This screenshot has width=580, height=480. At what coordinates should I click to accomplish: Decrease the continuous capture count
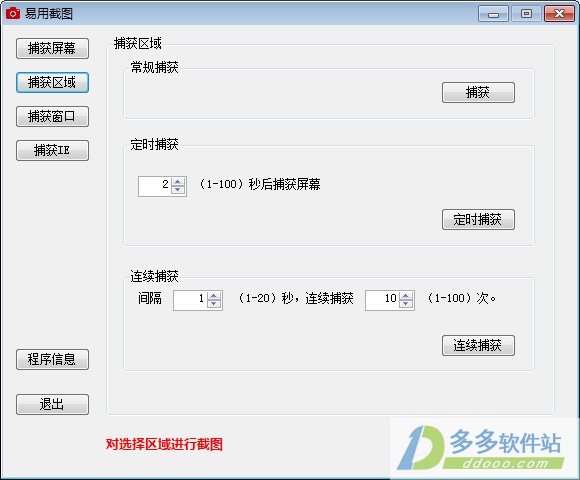[406, 304]
